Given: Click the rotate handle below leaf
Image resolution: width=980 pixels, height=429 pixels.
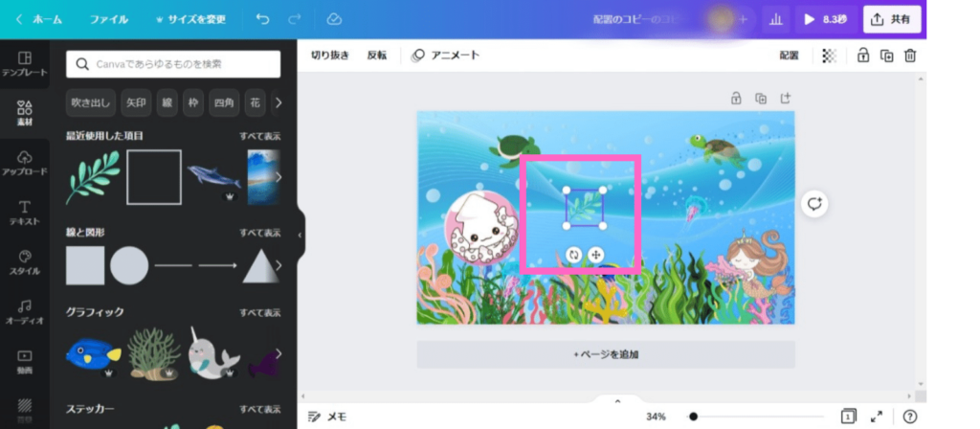Looking at the screenshot, I should 574,255.
